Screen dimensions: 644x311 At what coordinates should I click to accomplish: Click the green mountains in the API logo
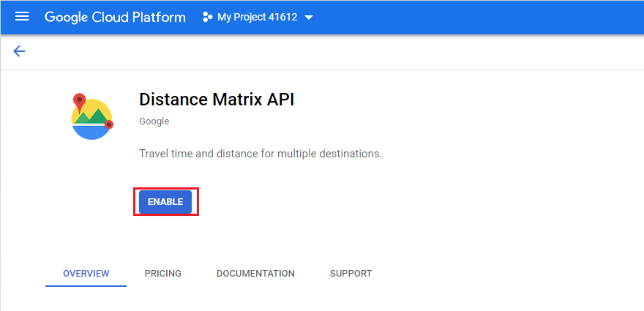(x=91, y=116)
